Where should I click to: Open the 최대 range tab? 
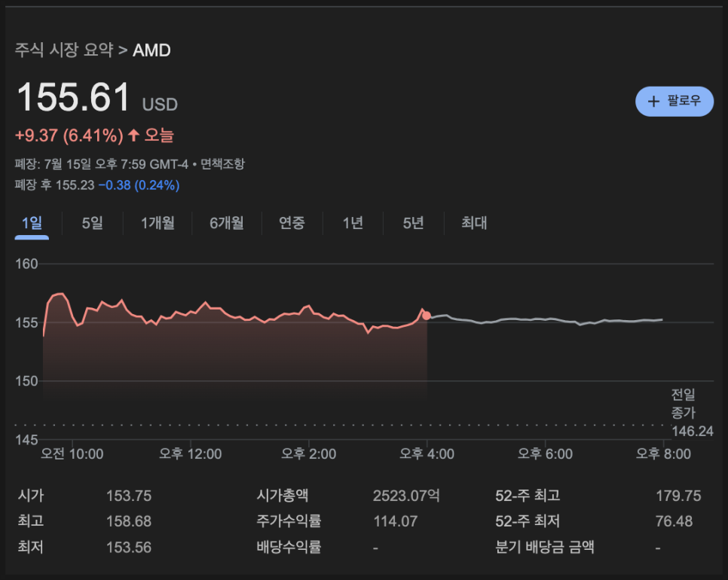pyautogui.click(x=474, y=223)
